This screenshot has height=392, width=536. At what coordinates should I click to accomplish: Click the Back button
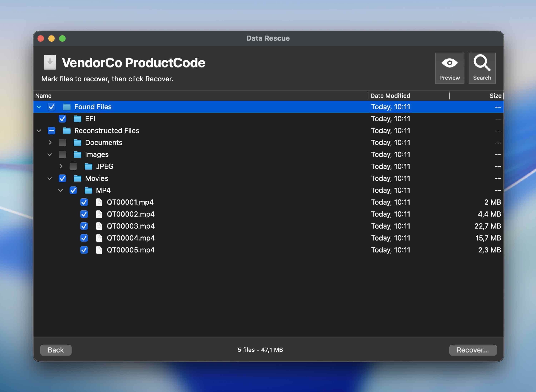(56, 350)
